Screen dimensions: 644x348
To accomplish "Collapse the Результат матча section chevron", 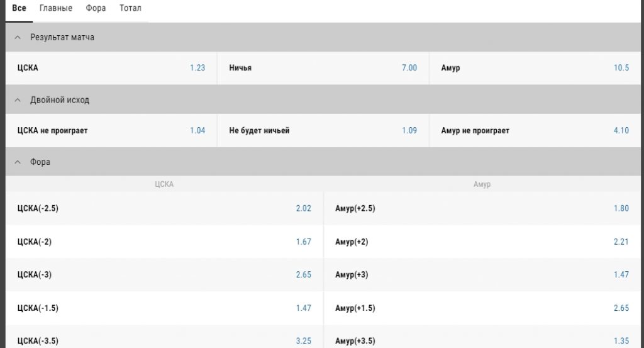I will click(x=17, y=37).
